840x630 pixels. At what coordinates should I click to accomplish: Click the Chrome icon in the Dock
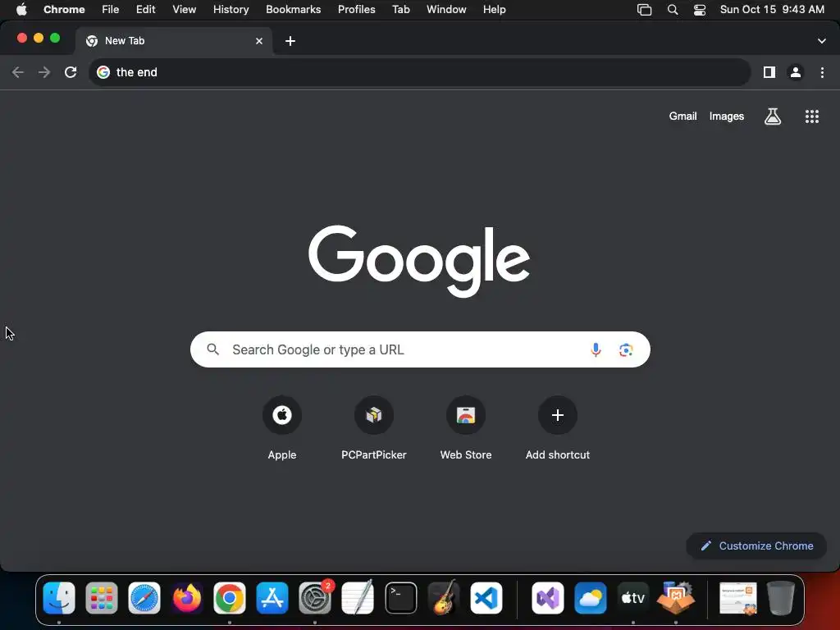[x=230, y=598]
